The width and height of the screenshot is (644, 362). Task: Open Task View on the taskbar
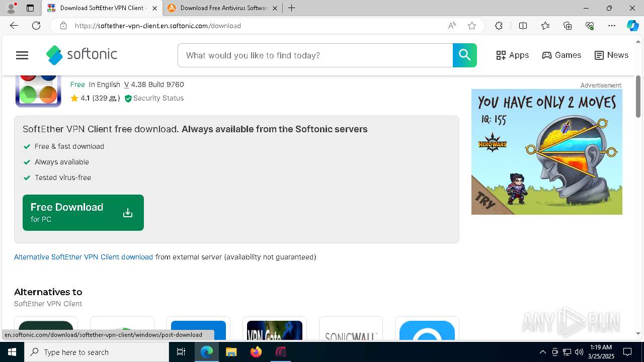point(181,352)
